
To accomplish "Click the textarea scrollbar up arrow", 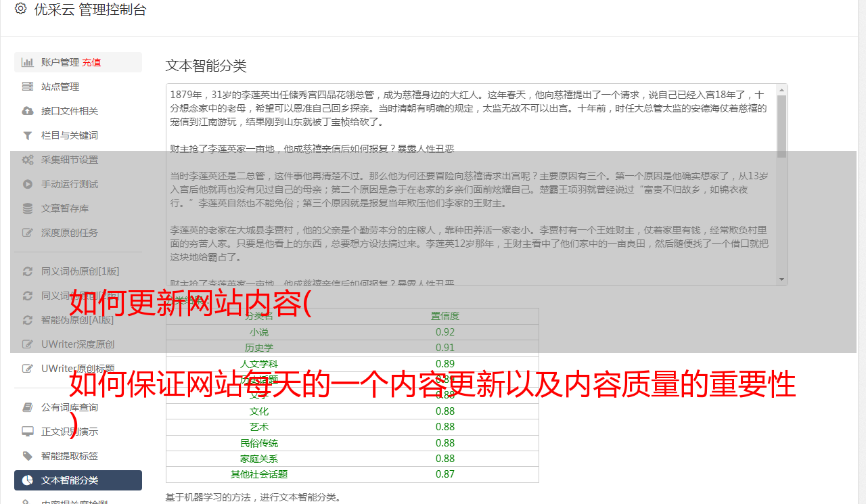I will pyautogui.click(x=782, y=90).
